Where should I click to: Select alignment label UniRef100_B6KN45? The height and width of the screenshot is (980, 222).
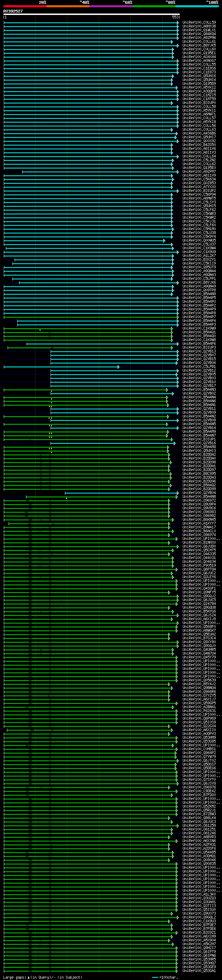pos(199,520)
